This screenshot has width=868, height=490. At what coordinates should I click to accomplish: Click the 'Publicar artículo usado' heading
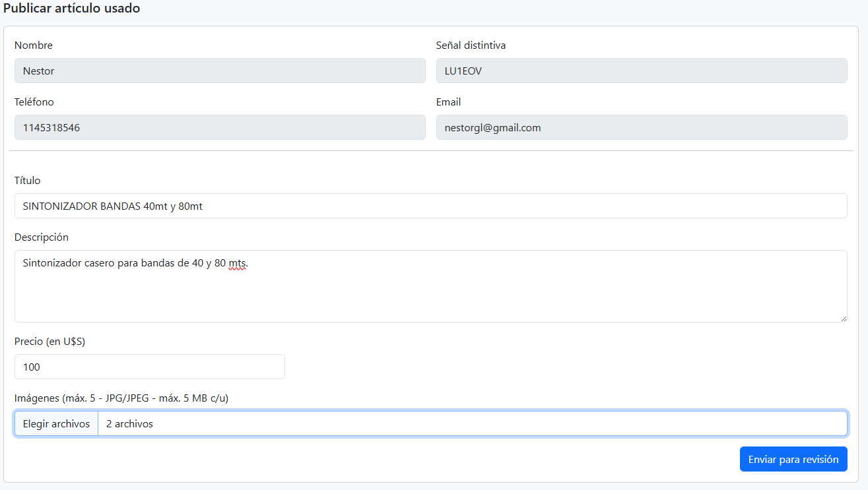(71, 9)
